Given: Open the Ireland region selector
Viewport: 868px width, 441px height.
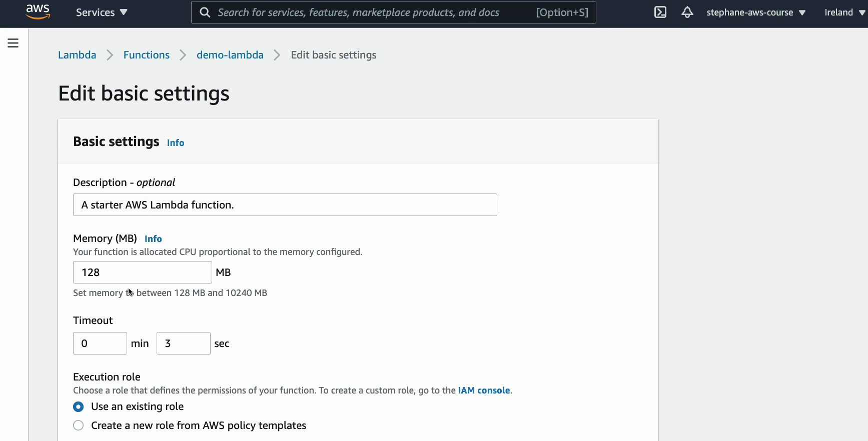Looking at the screenshot, I should tap(844, 12).
